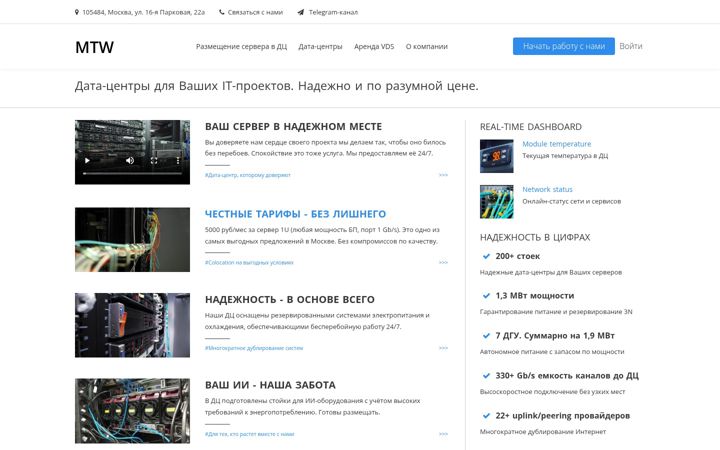The height and width of the screenshot is (450, 720).
Task: Open Размещение сервера в ДЦ menu item
Action: click(242, 46)
